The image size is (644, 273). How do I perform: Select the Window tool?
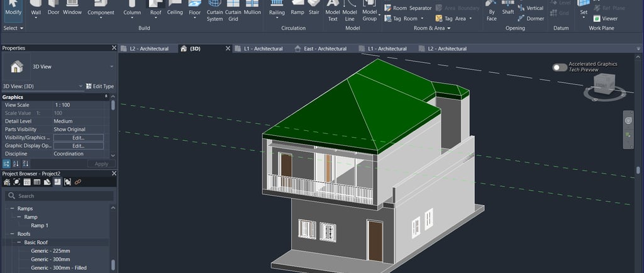click(72, 9)
